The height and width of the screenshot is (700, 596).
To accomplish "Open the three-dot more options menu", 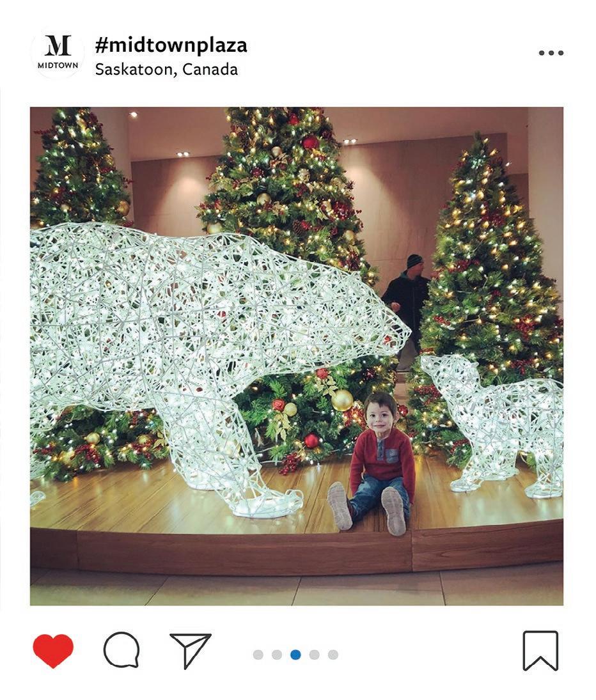I will pyautogui.click(x=551, y=52).
